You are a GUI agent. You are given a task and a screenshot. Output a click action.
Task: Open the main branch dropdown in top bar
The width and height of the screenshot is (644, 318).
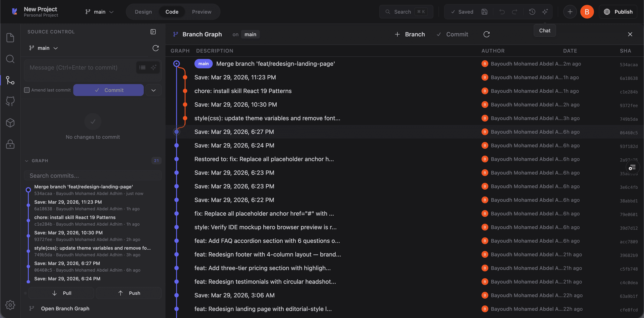point(99,12)
